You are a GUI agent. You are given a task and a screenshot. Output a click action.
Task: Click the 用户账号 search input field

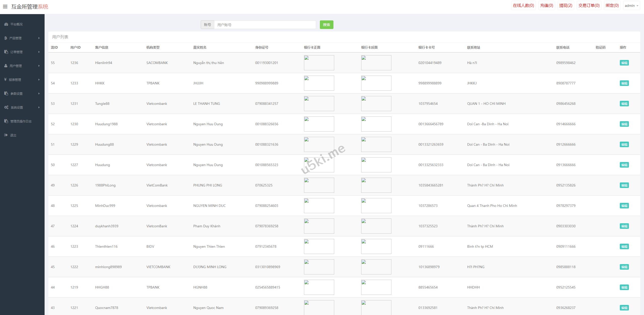click(x=265, y=25)
